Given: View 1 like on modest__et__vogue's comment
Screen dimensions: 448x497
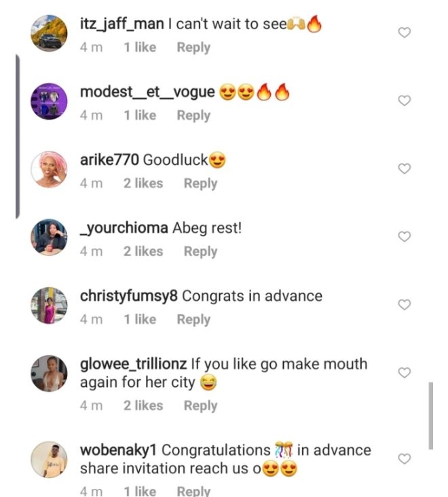Looking at the screenshot, I should click(140, 115).
